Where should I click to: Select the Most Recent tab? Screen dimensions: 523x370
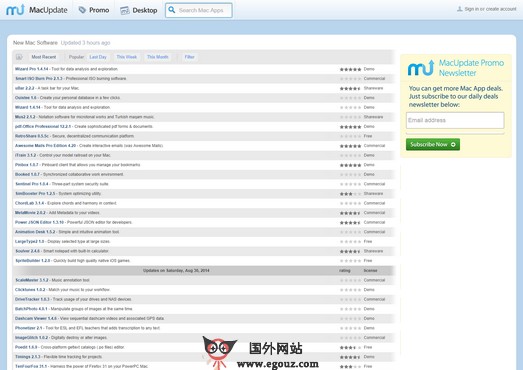pyautogui.click(x=44, y=57)
